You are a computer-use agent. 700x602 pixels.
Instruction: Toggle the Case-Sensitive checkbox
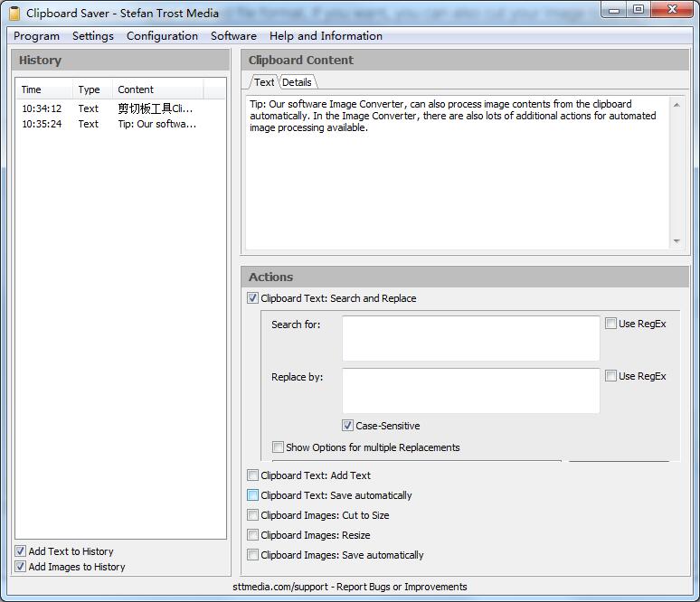347,425
